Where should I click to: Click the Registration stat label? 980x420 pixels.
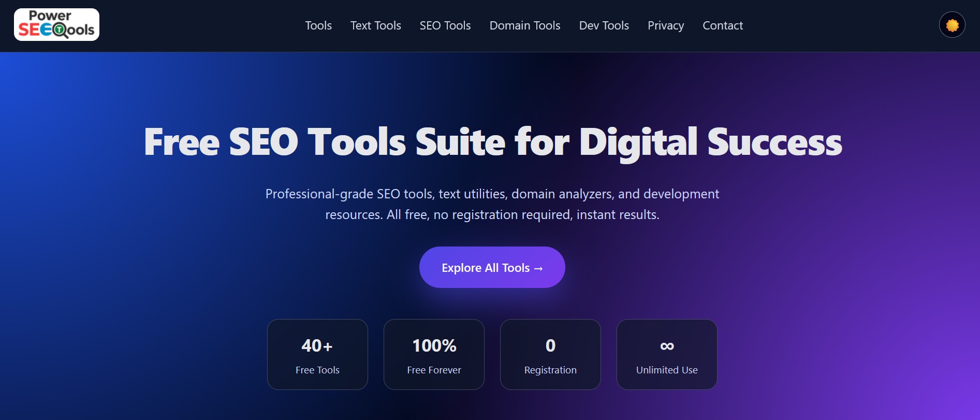pyautogui.click(x=550, y=370)
